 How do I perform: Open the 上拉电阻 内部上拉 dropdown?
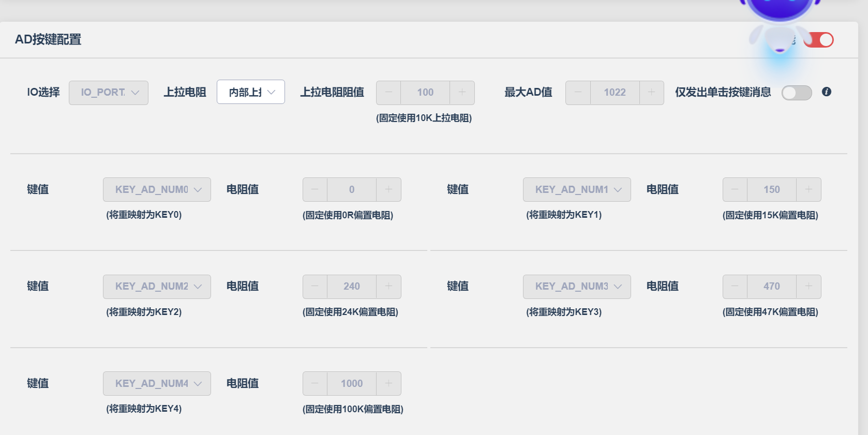251,92
